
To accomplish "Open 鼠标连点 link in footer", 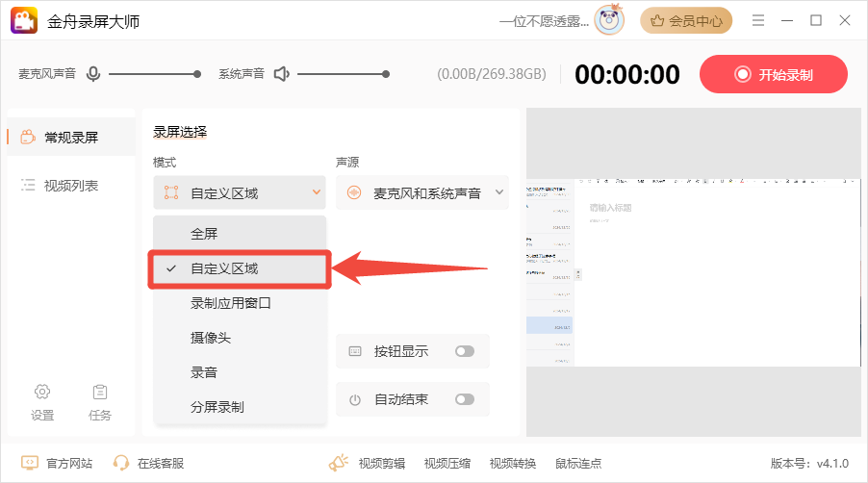I will coord(578,463).
